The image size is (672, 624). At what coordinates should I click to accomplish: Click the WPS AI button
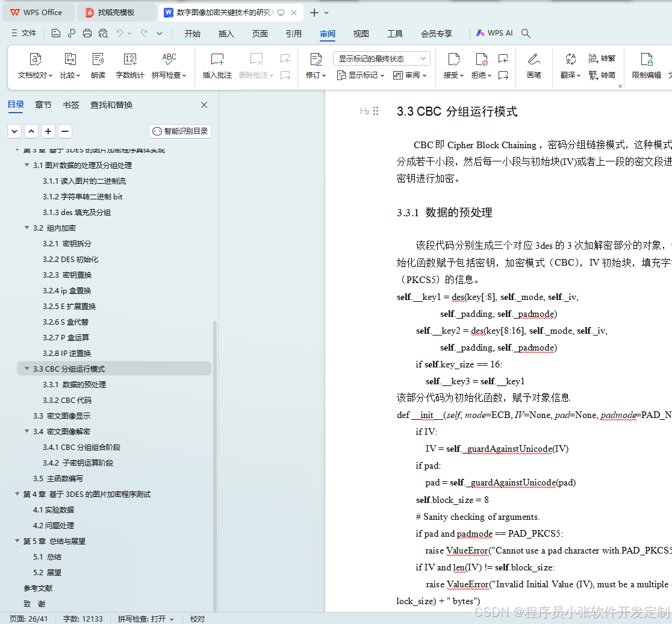(x=494, y=33)
